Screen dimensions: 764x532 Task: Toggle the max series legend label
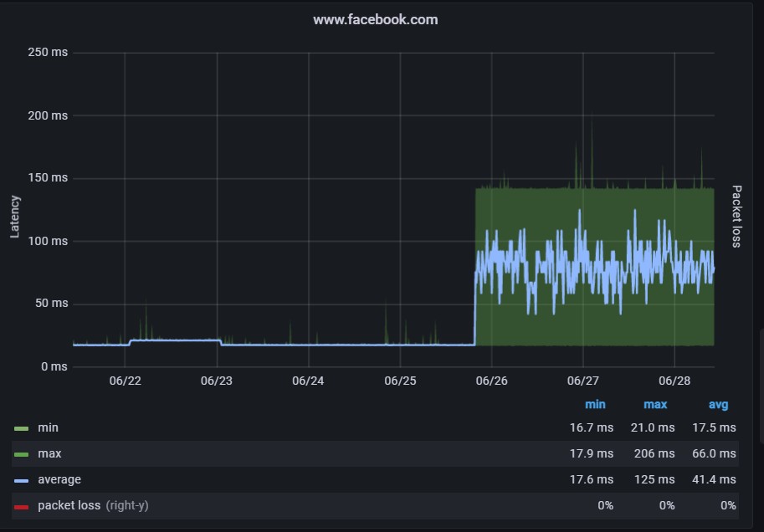(x=49, y=453)
